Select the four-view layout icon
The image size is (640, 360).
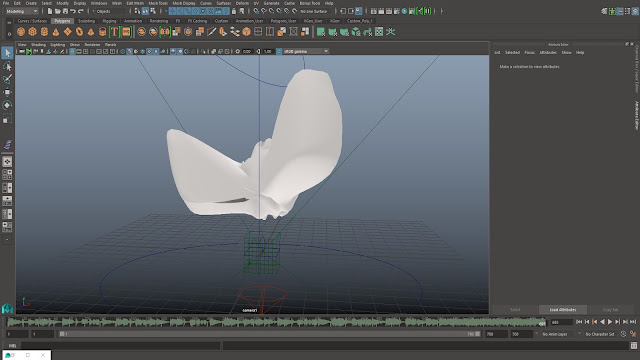tap(7, 175)
